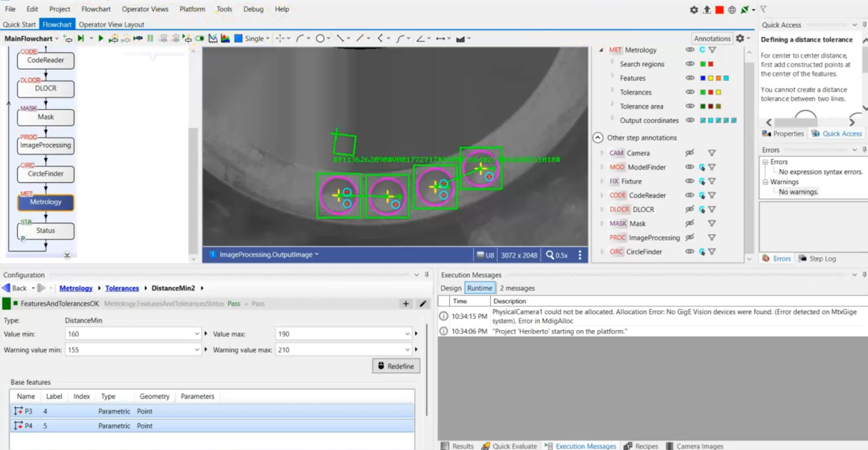Switch to the Operator View Layout tab
The height and width of the screenshot is (450, 868).
point(111,24)
